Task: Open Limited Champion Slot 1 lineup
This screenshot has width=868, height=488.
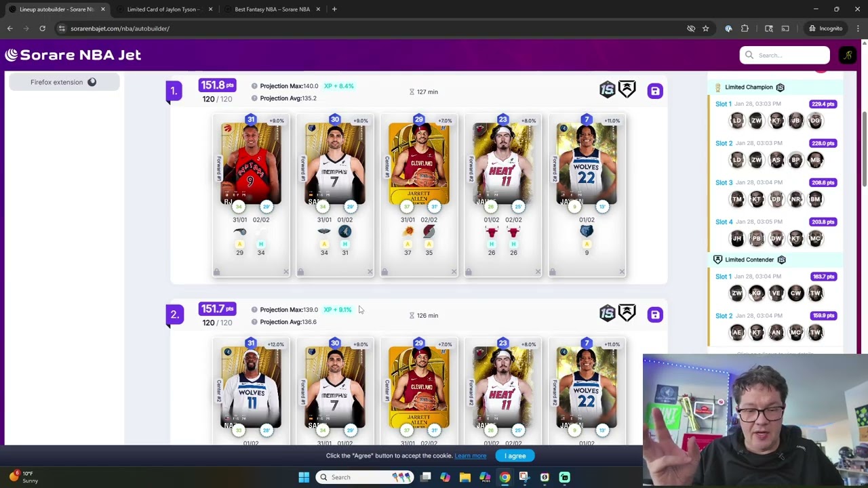Action: coord(776,115)
